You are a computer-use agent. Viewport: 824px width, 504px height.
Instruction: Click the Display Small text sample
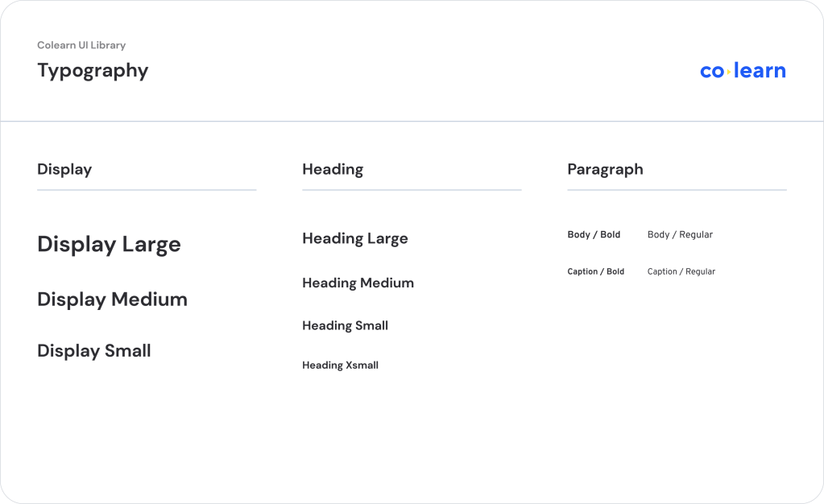(x=94, y=351)
